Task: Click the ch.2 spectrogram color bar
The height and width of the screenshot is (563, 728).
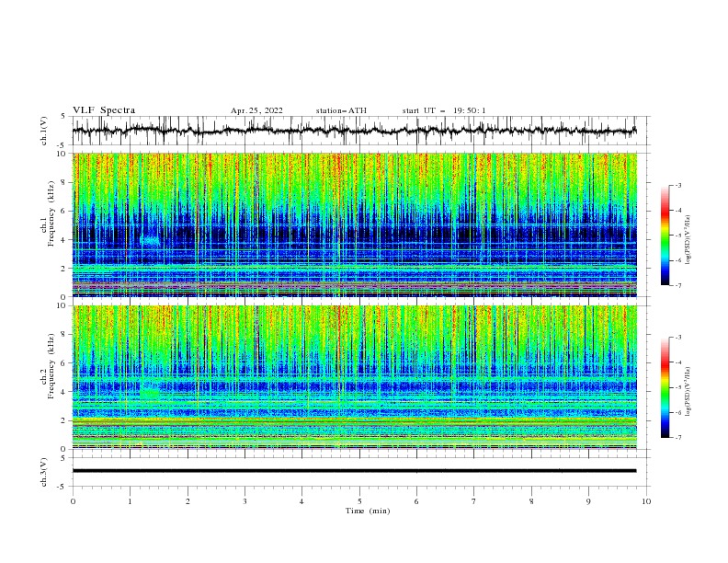Action: (x=665, y=387)
